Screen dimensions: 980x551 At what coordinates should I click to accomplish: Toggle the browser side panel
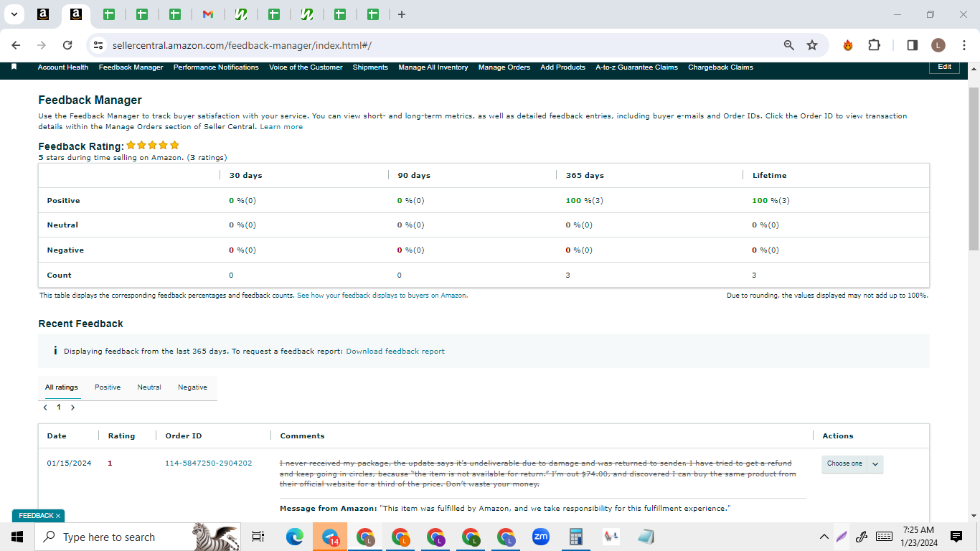point(913,45)
